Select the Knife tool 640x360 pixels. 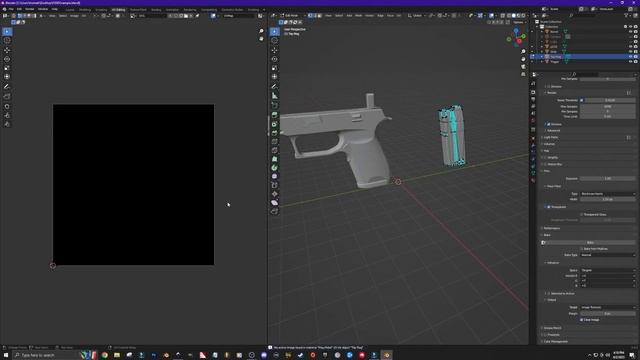click(275, 151)
